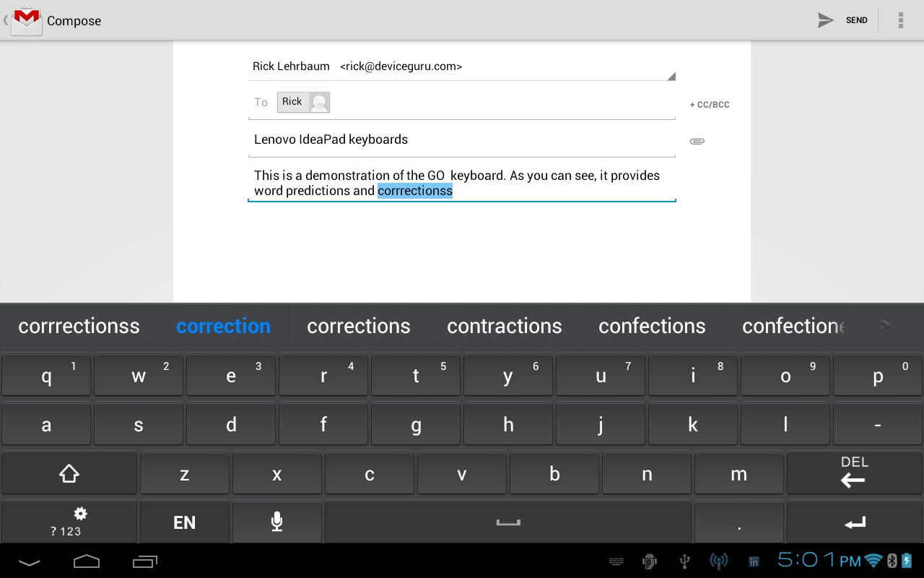Tap the h key

pyautogui.click(x=508, y=424)
